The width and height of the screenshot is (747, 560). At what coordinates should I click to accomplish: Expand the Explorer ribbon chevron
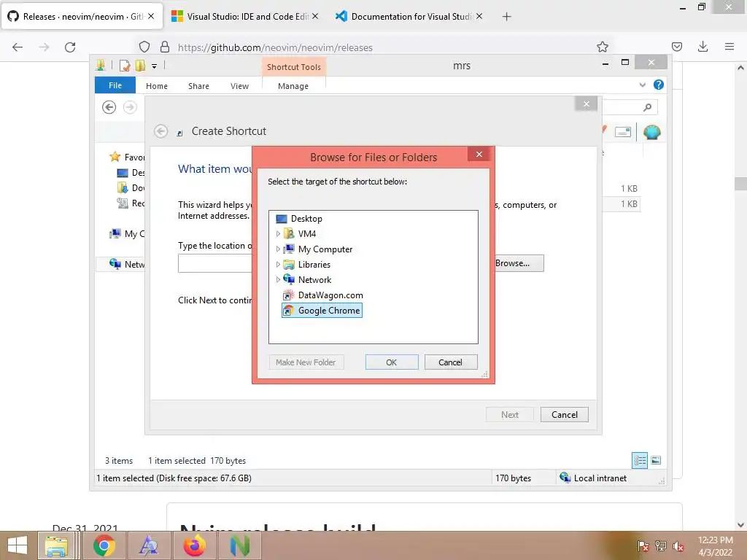pyautogui.click(x=642, y=85)
